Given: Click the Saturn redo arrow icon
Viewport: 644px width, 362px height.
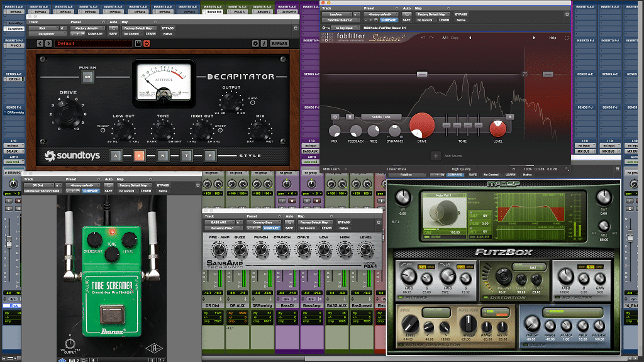Looking at the screenshot, I should (x=431, y=38).
